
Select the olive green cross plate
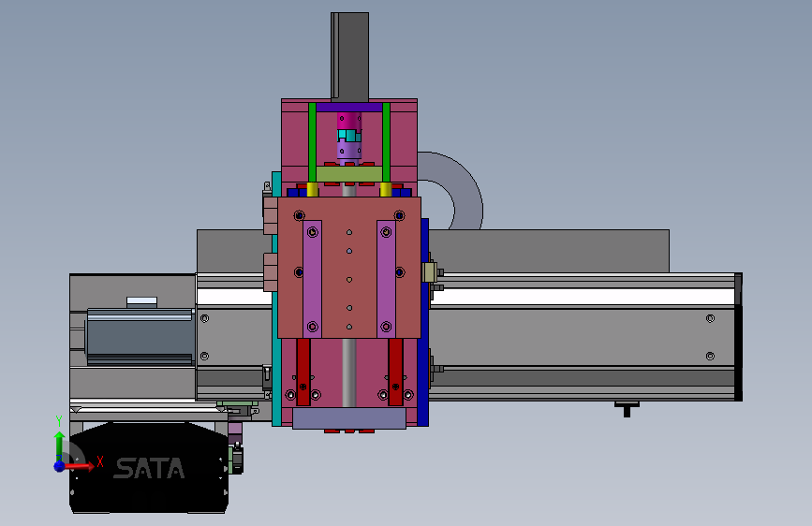(349, 174)
